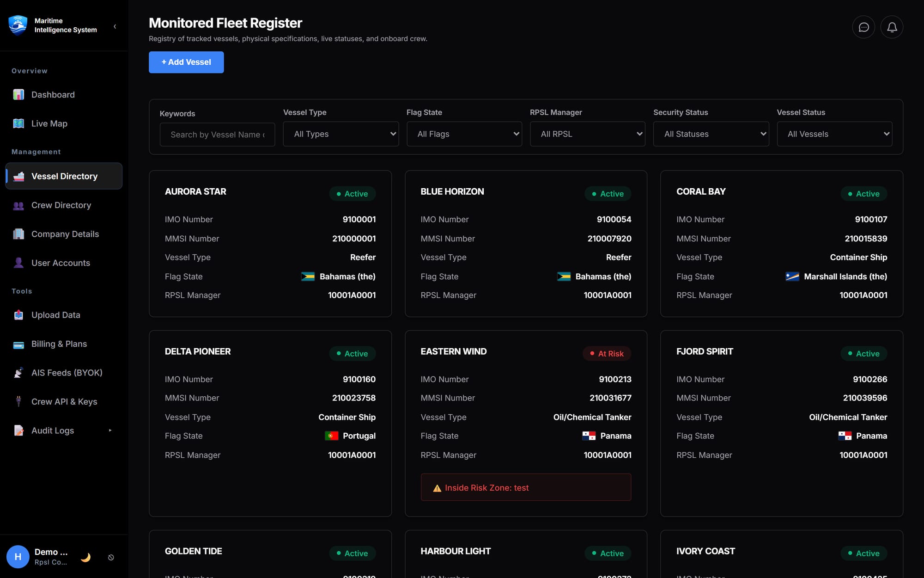Open the RPSL Manager dropdown

(588, 134)
